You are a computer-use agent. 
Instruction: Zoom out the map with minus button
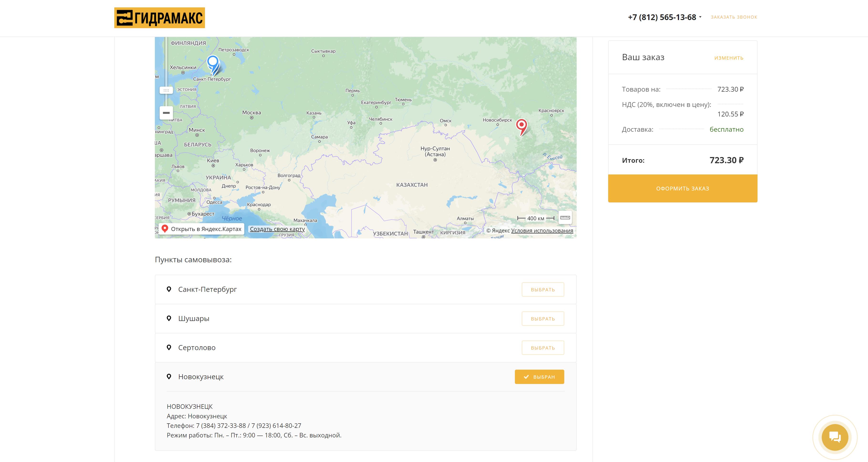(166, 113)
